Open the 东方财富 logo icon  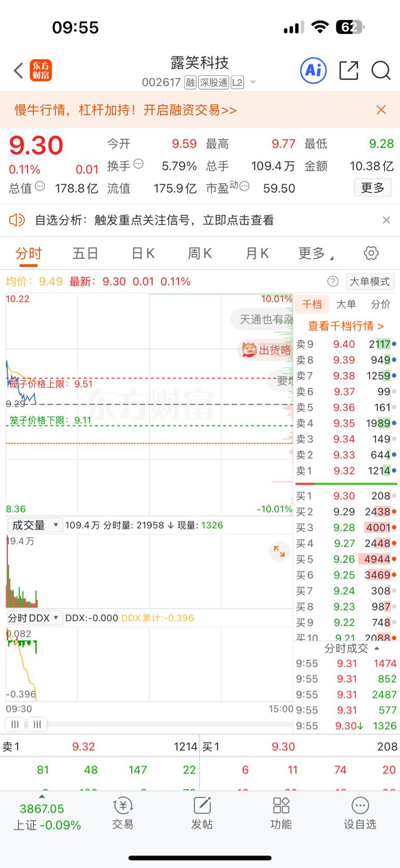41,70
